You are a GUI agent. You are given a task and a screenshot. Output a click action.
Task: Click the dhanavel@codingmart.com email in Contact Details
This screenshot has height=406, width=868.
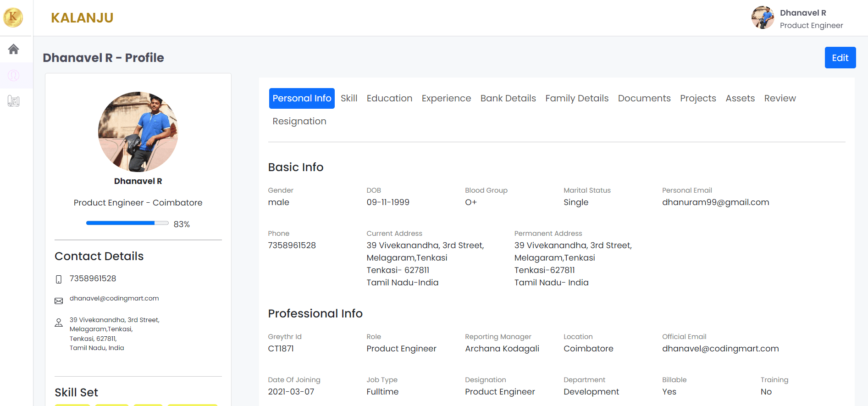click(x=114, y=299)
